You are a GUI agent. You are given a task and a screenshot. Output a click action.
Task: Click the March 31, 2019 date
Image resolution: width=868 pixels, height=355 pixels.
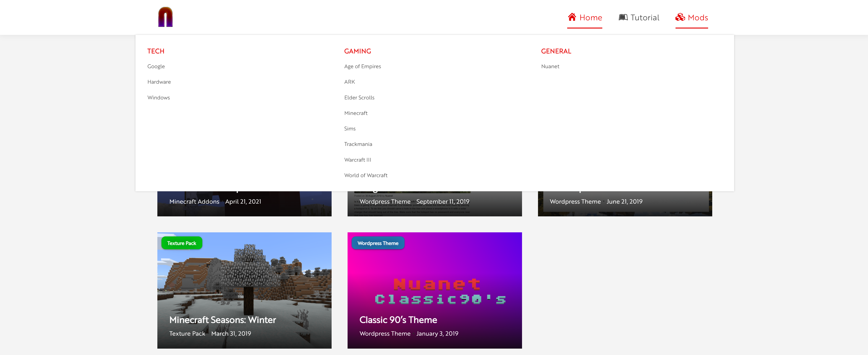tap(231, 334)
